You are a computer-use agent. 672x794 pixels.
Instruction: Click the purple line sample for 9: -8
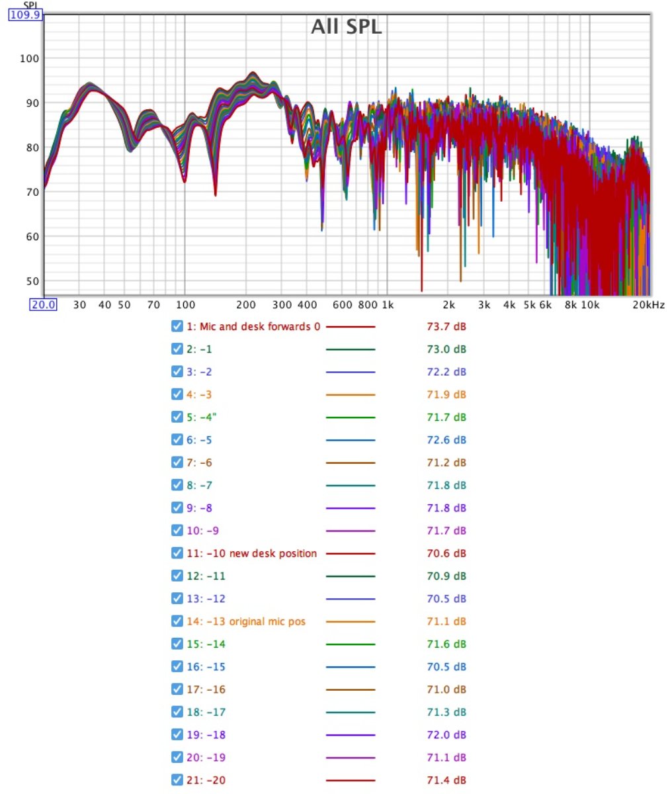point(350,508)
